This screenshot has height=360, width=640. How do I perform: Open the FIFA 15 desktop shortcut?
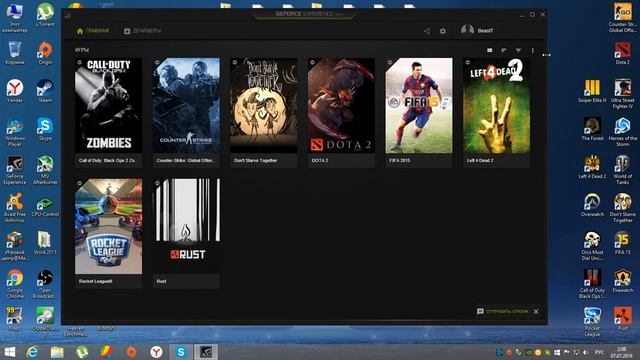click(622, 243)
